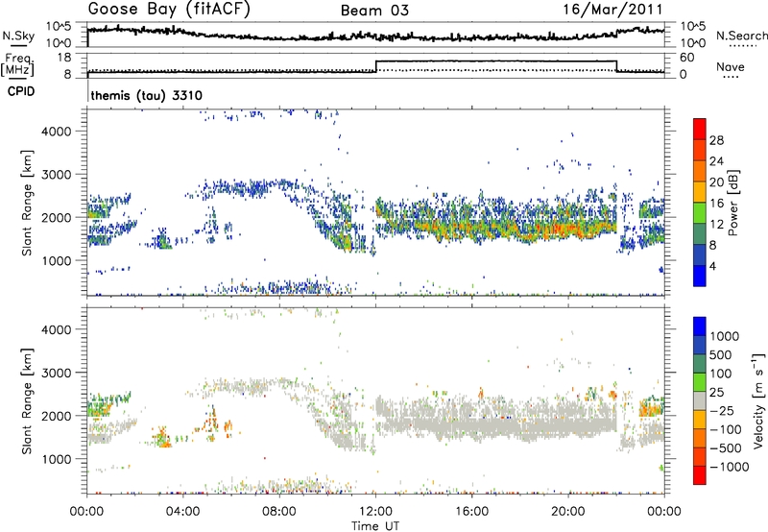
Task: Click the 'Nave' legend label
Action: click(731, 66)
